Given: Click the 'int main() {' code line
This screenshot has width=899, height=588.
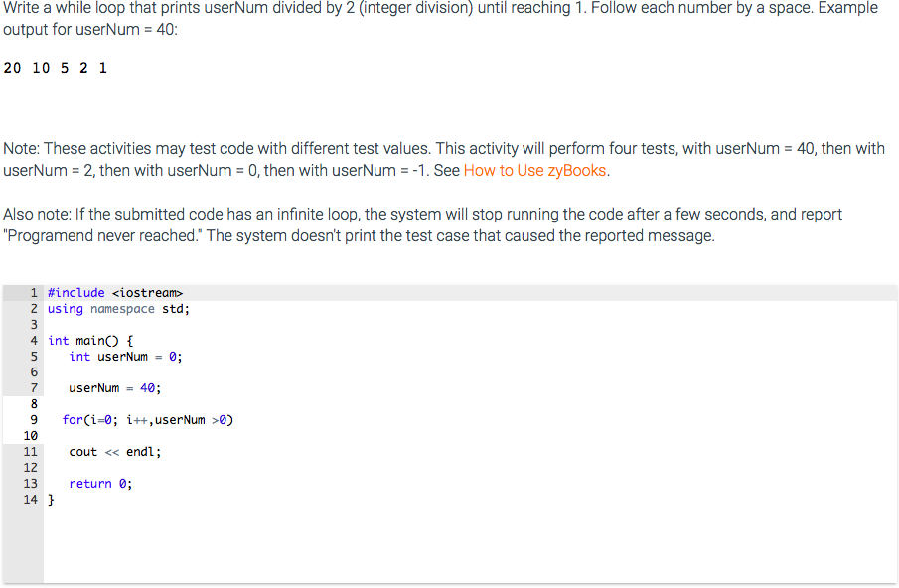Looking at the screenshot, I should point(90,341).
